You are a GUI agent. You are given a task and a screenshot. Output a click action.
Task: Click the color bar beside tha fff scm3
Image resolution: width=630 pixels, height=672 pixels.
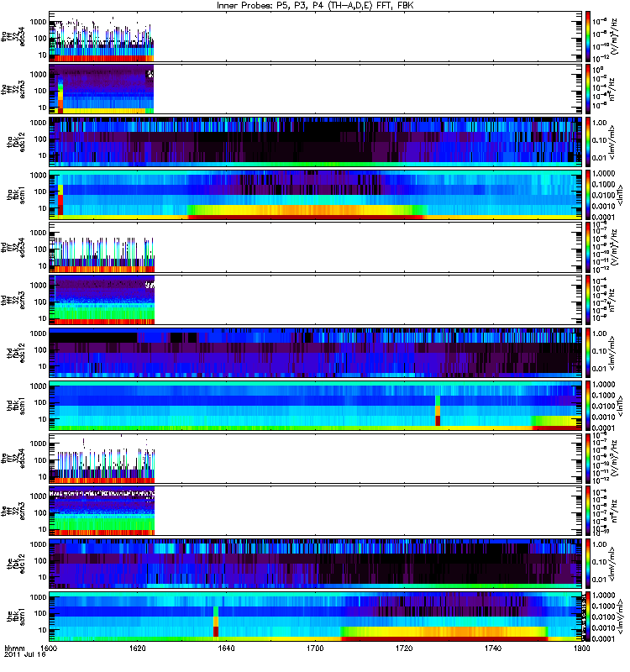click(x=588, y=89)
